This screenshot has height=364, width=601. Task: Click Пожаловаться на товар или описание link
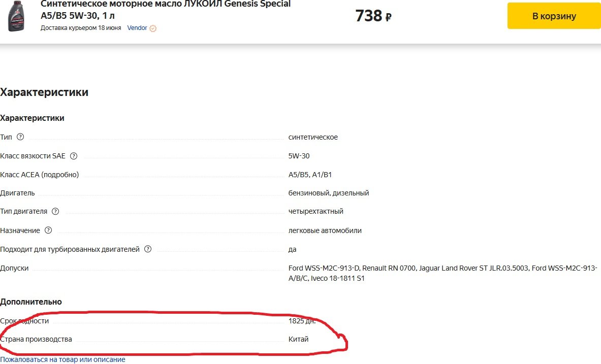pos(62,359)
